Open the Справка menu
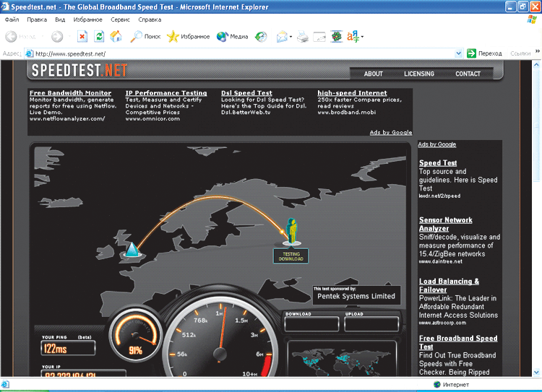The height and width of the screenshot is (392, 542). [x=150, y=19]
